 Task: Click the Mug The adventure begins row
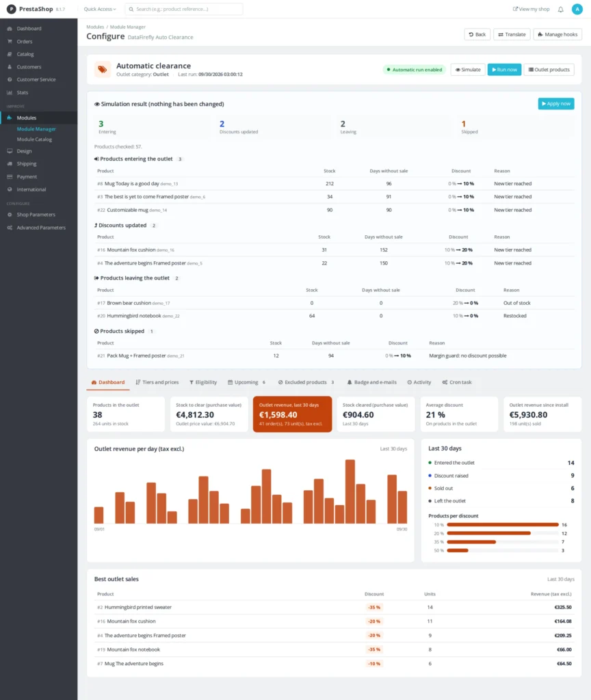[x=334, y=664]
